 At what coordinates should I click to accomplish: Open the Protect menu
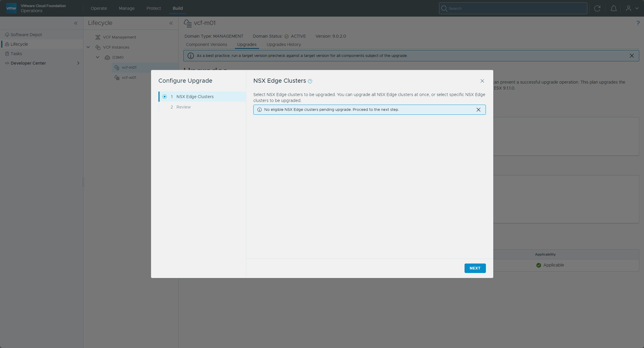(154, 8)
